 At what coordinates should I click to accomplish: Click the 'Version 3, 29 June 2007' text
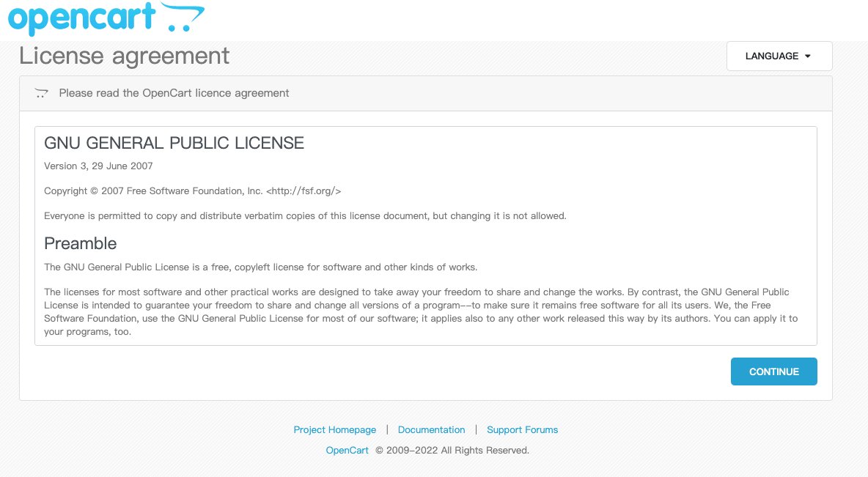point(98,166)
